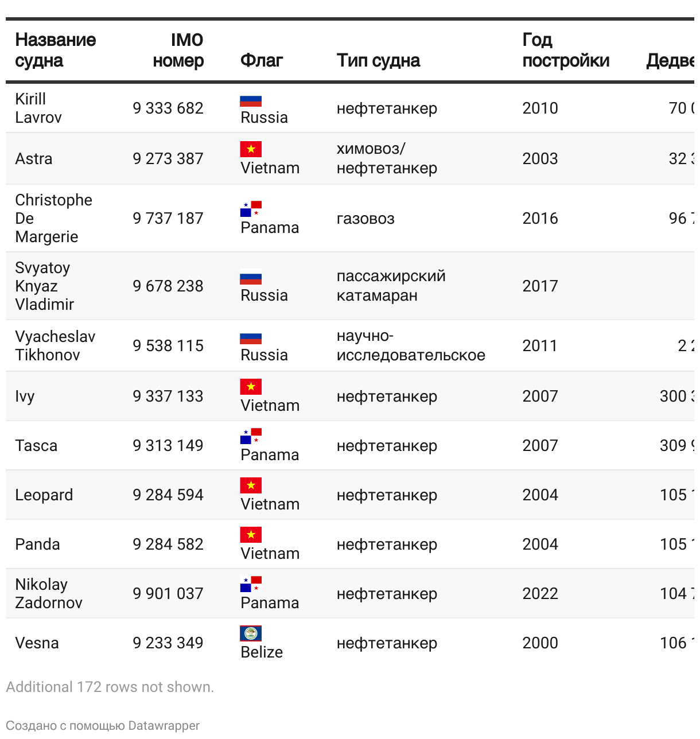700x739 pixels.
Task: Click the Panama flag in the Tasca row
Action: 251,436
